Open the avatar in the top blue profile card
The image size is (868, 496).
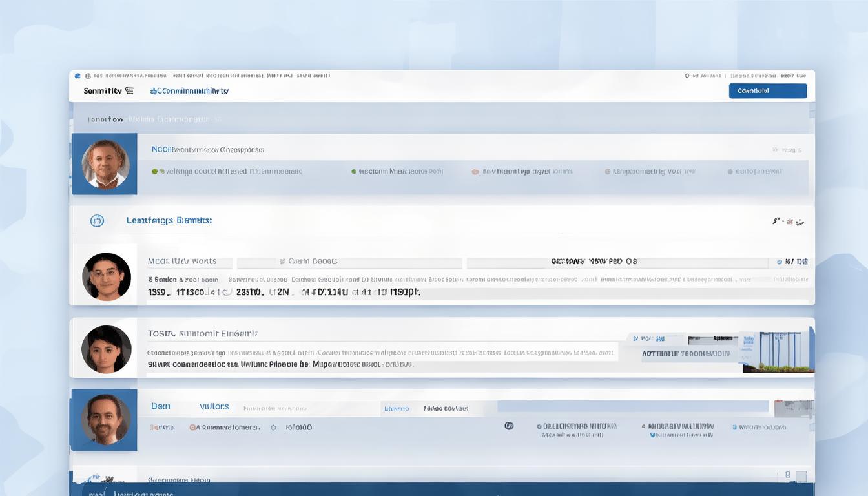point(105,164)
